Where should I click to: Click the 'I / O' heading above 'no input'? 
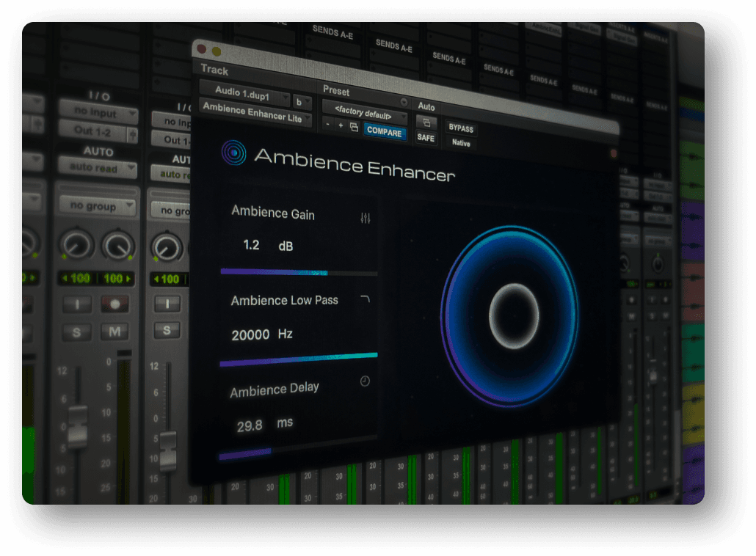99,96
